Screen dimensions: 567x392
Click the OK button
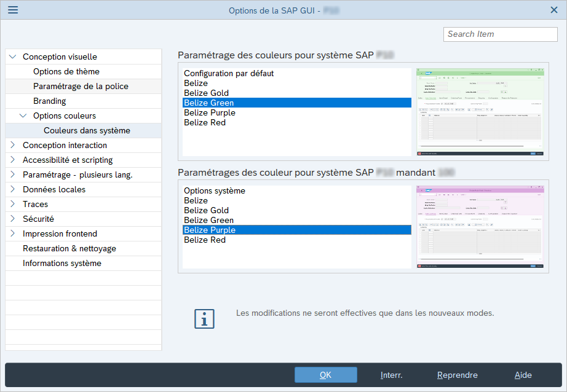[326, 375]
